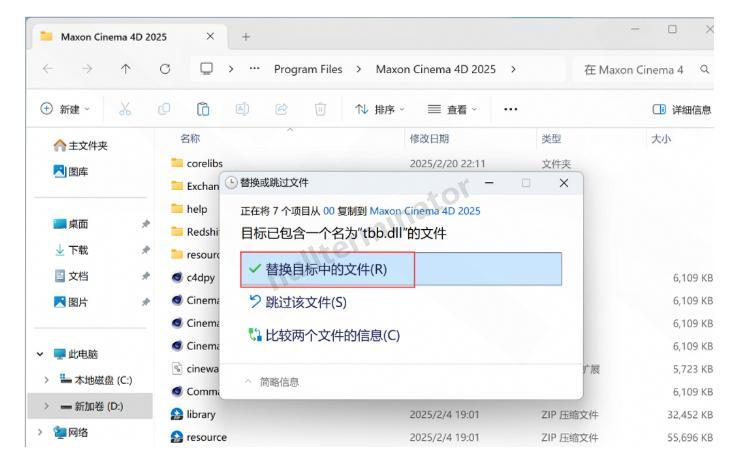The height and width of the screenshot is (464, 738).
Task: Click the 2025/2/20 22:11 date cell
Action: pyautogui.click(x=447, y=163)
